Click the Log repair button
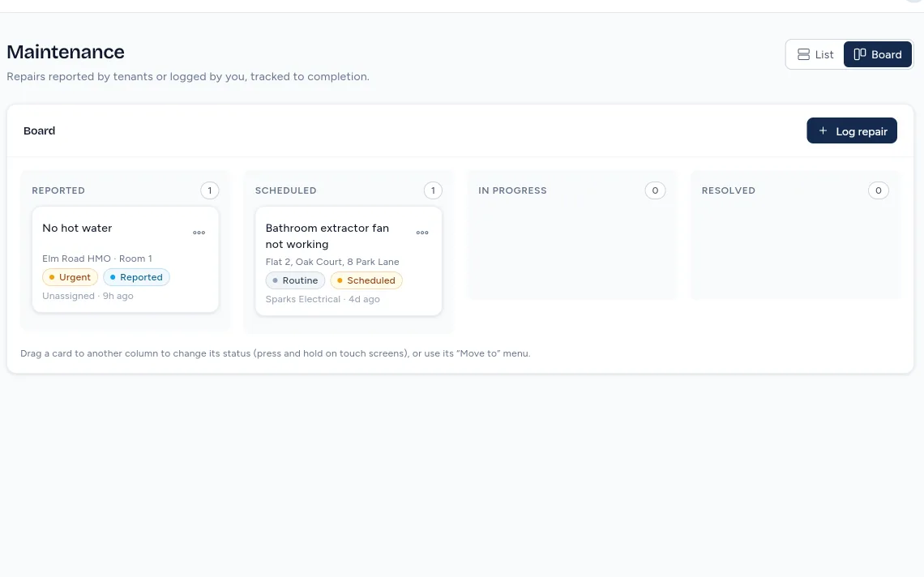Image resolution: width=924 pixels, height=577 pixels. [x=852, y=130]
